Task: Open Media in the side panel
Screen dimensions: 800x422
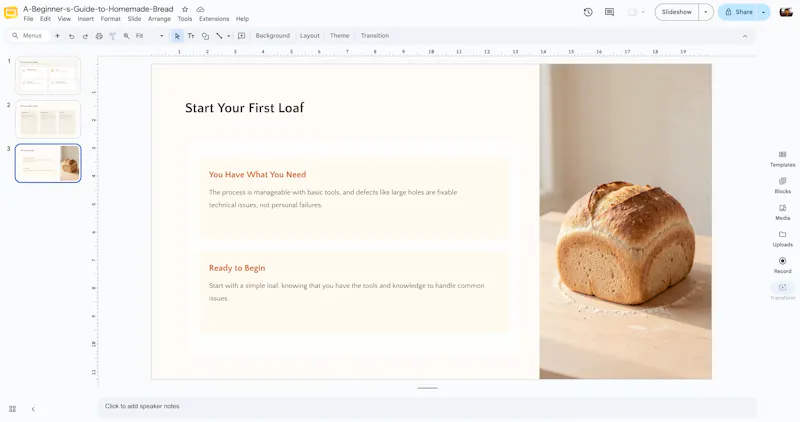Action: [782, 212]
